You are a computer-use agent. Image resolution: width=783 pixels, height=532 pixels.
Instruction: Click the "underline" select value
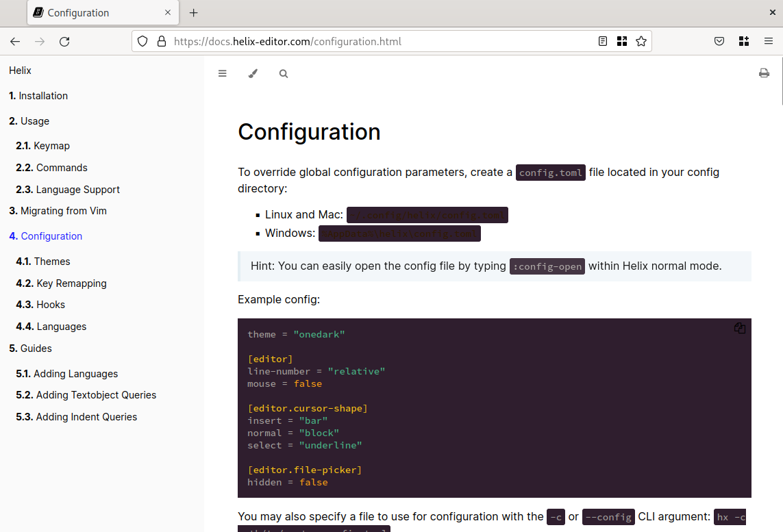coord(331,445)
